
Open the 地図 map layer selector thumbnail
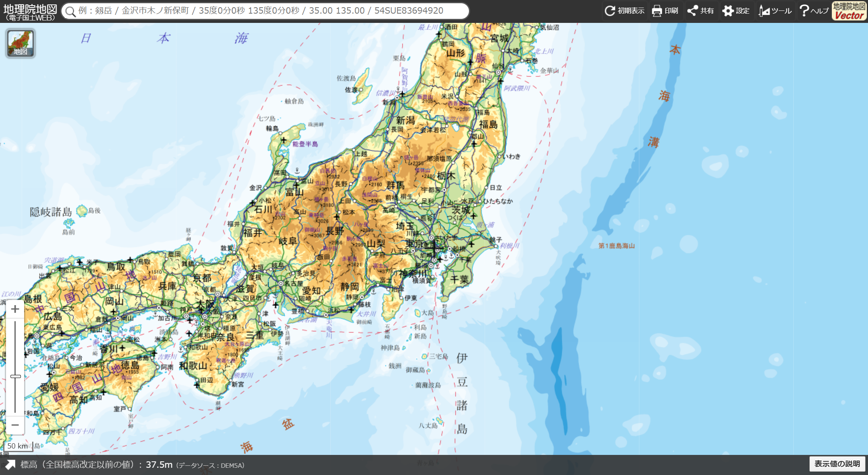click(20, 43)
